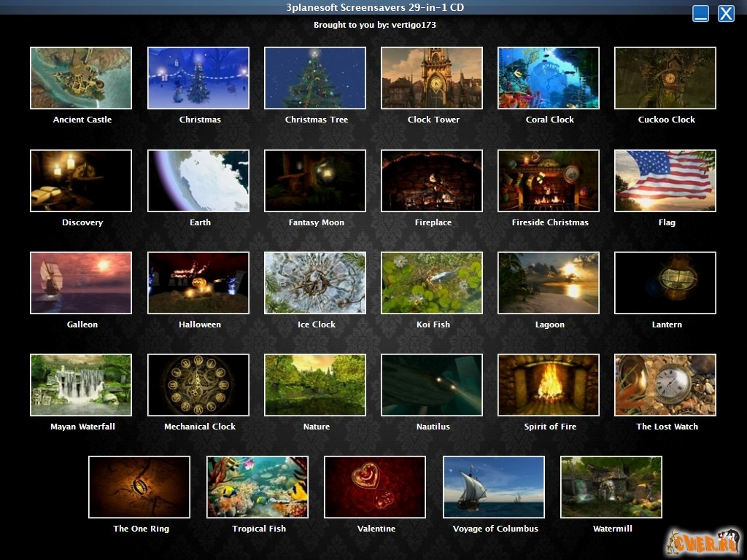Open the Nautilus submarine preview
747x560 pixels.
pos(431,385)
